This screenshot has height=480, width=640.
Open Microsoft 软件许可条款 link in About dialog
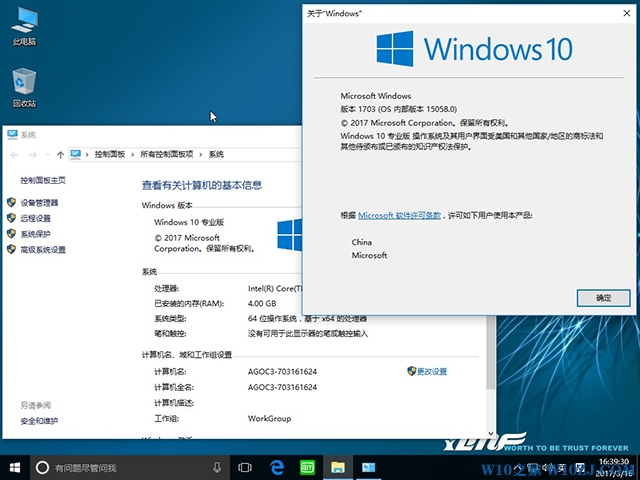399,215
